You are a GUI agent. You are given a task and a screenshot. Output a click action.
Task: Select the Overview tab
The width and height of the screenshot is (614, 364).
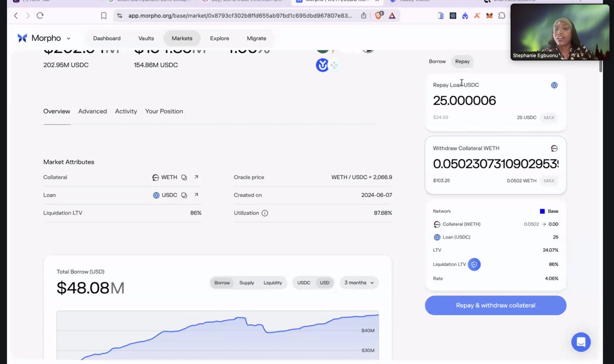click(57, 111)
